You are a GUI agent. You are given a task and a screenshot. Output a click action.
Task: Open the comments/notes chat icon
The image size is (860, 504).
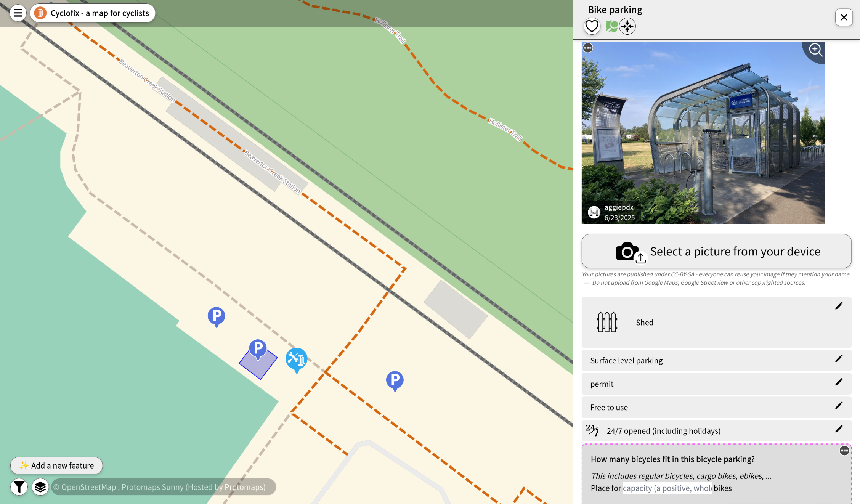pyautogui.click(x=611, y=26)
